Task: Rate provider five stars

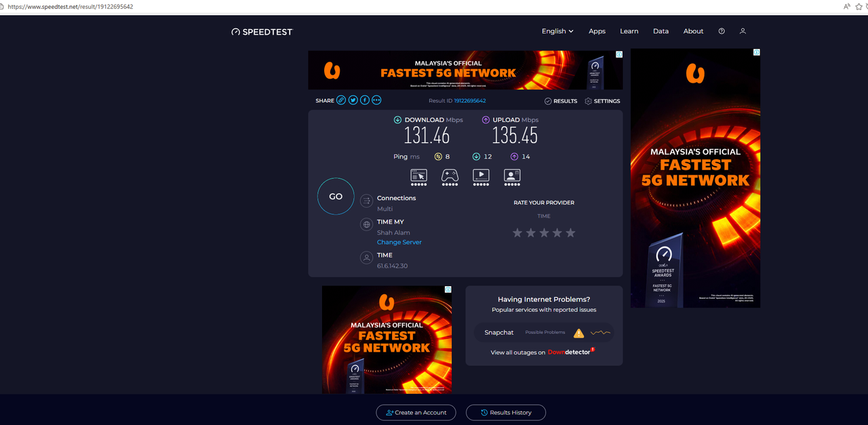Action: 570,232
